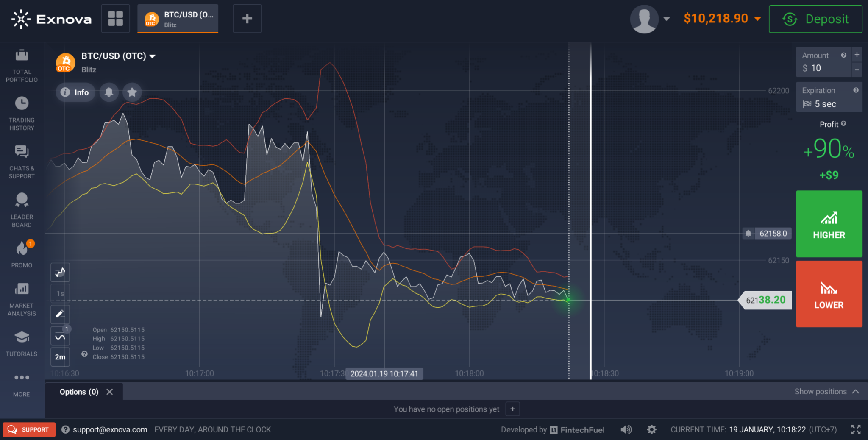Open the Leader Board icon
This screenshot has width=868, height=440.
coord(22,200)
